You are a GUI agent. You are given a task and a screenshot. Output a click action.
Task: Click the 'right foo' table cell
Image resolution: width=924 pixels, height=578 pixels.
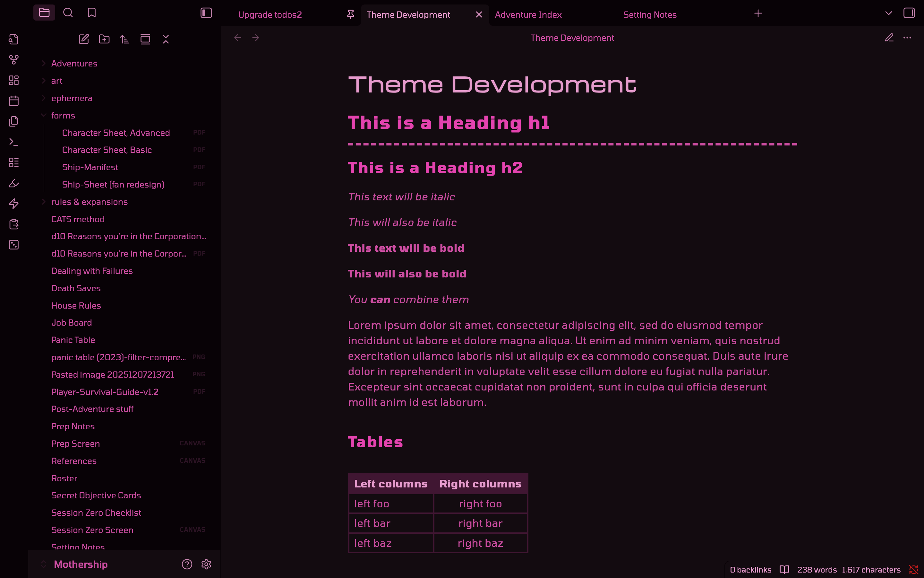(x=480, y=504)
